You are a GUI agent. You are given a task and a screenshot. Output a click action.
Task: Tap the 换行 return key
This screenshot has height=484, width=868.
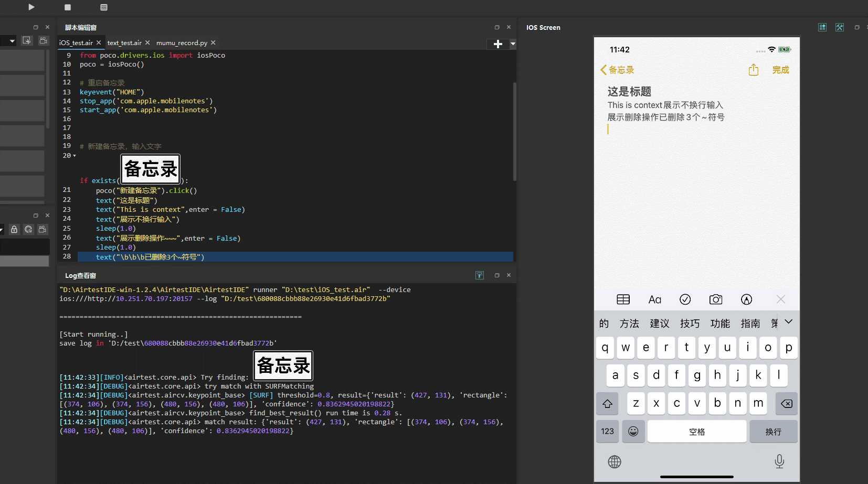tap(774, 431)
